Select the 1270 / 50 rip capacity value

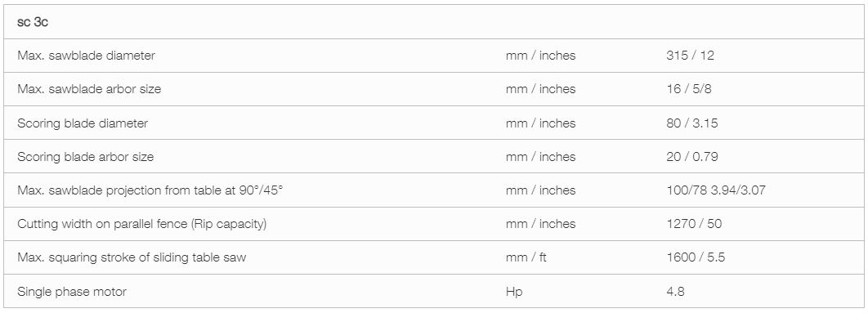point(694,224)
